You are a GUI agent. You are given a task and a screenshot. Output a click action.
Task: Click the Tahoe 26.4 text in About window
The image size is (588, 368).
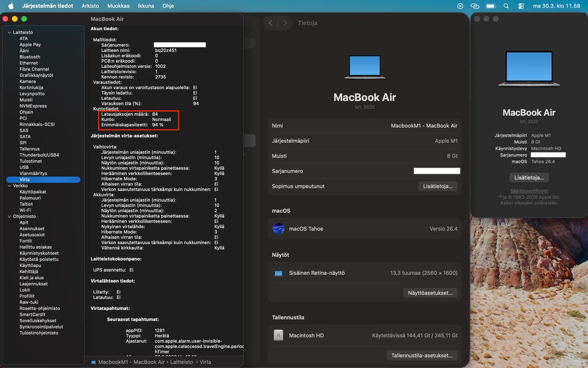pyautogui.click(x=543, y=161)
